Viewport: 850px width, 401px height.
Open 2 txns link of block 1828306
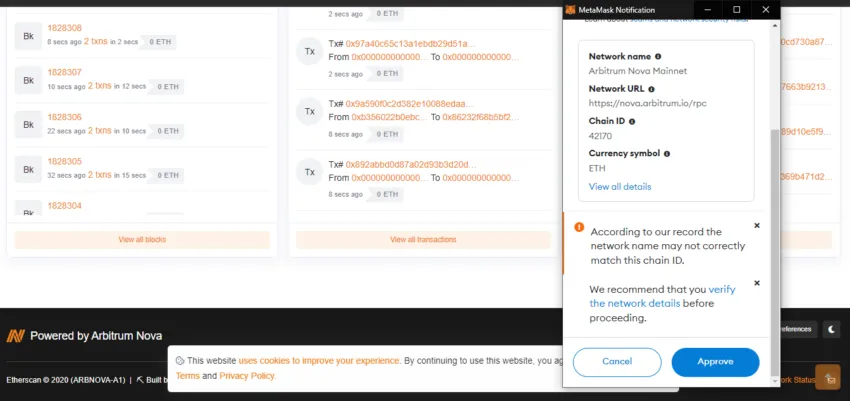[100, 131]
